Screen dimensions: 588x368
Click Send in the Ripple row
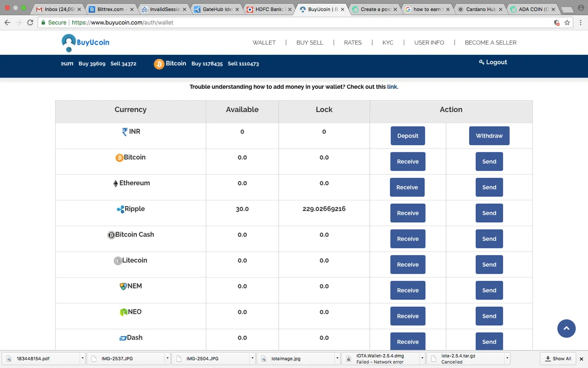coord(489,213)
